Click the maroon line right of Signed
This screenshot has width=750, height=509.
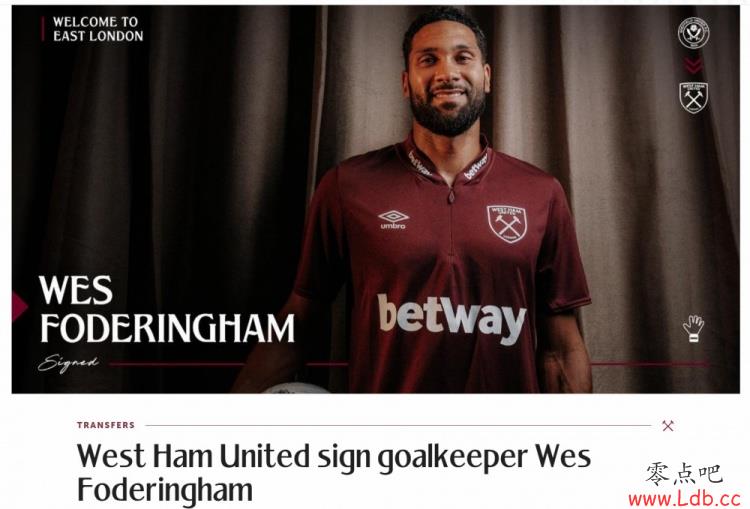point(177,365)
